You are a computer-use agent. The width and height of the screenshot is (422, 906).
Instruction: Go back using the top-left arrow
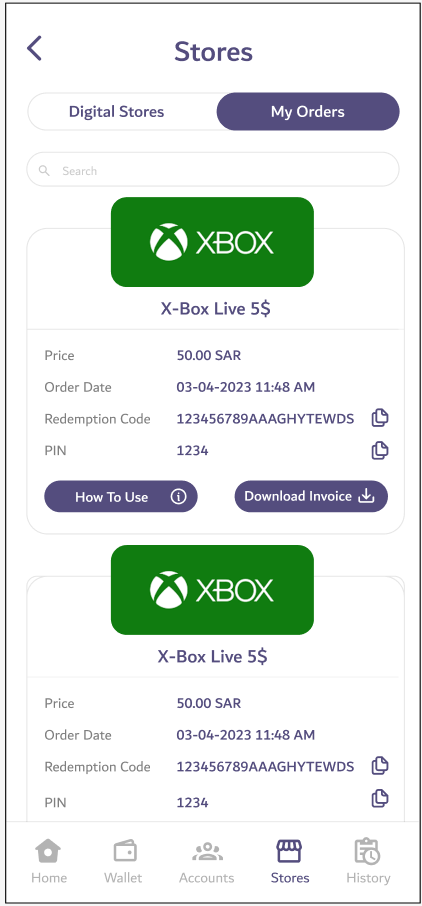(x=35, y=49)
